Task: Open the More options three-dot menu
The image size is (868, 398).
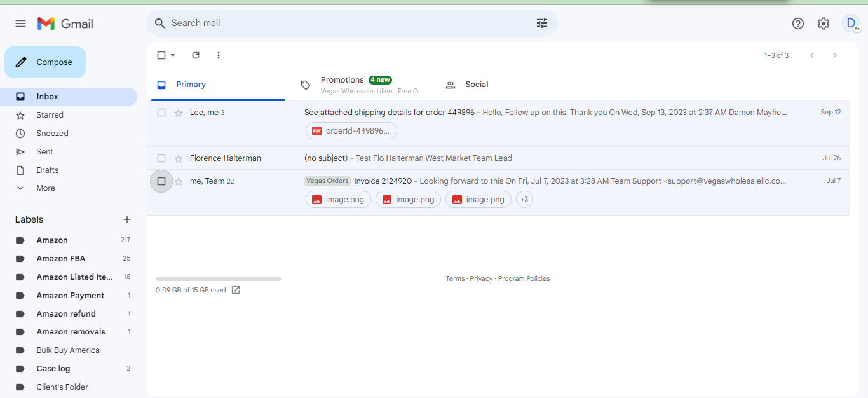Action: click(219, 55)
